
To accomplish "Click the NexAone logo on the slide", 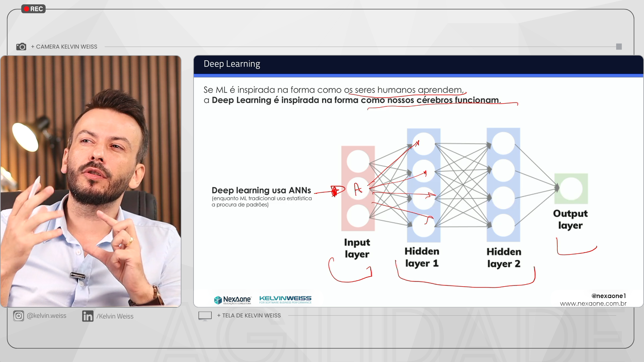I will point(232,300).
